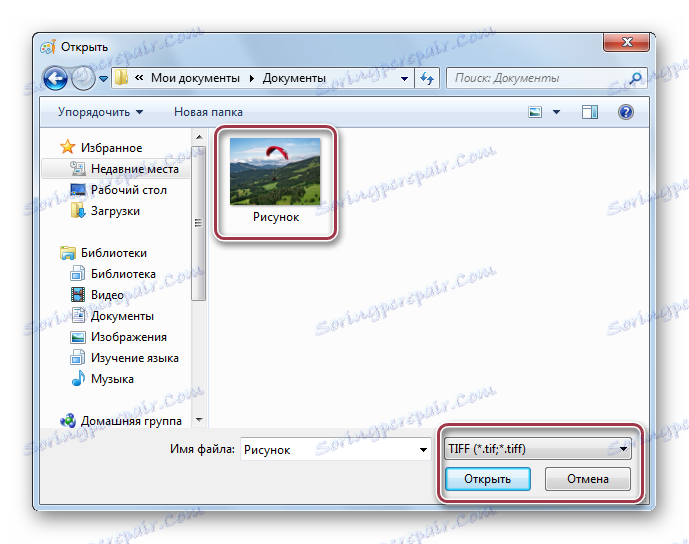Image resolution: width=689 pixels, height=544 pixels.
Task: Open 'Изучение языка' library
Action: [x=134, y=358]
